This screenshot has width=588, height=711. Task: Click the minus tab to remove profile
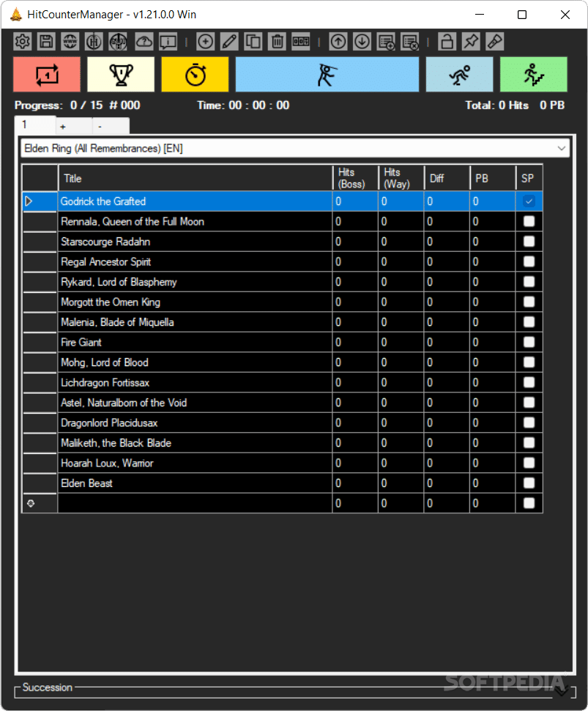tap(111, 127)
